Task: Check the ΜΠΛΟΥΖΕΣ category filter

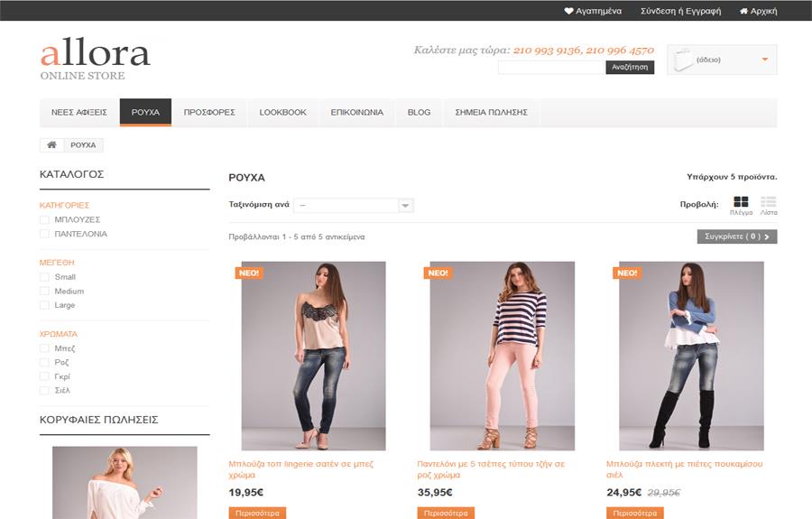Action: (44, 220)
